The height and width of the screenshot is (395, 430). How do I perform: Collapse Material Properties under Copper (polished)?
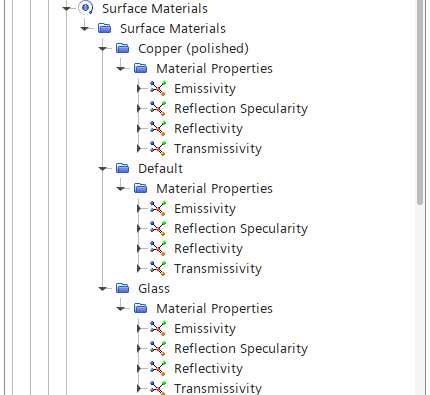(121, 69)
